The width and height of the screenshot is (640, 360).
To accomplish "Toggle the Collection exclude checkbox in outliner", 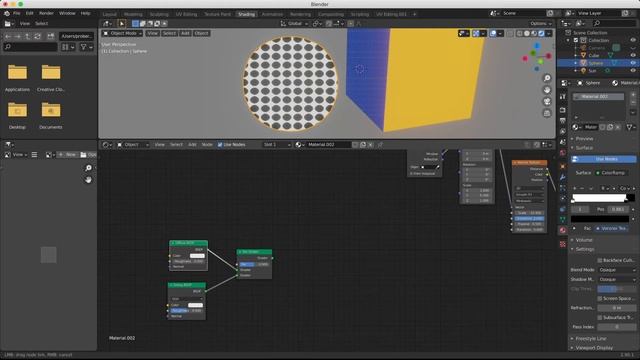I will [x=576, y=40].
